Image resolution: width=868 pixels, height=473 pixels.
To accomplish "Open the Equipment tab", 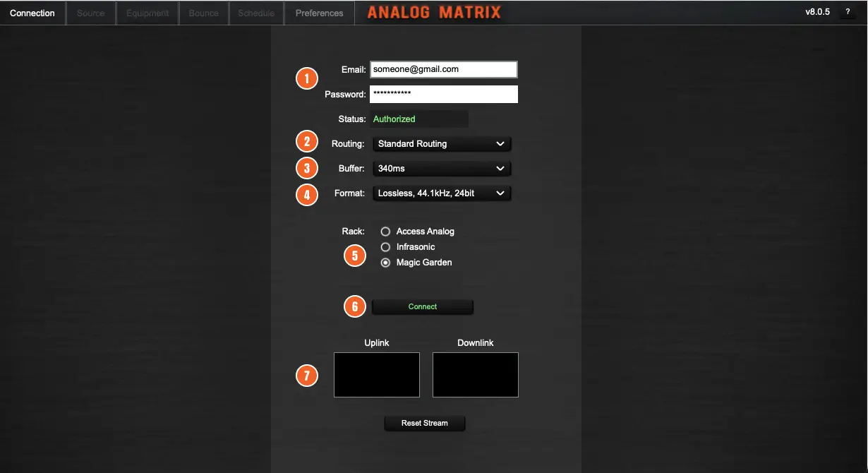I will tap(147, 13).
